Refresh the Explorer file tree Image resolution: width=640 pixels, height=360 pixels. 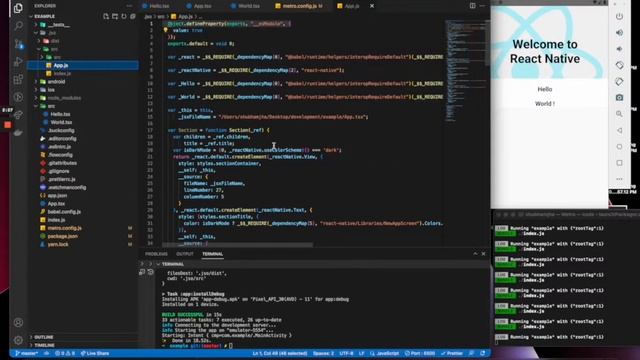[x=124, y=16]
